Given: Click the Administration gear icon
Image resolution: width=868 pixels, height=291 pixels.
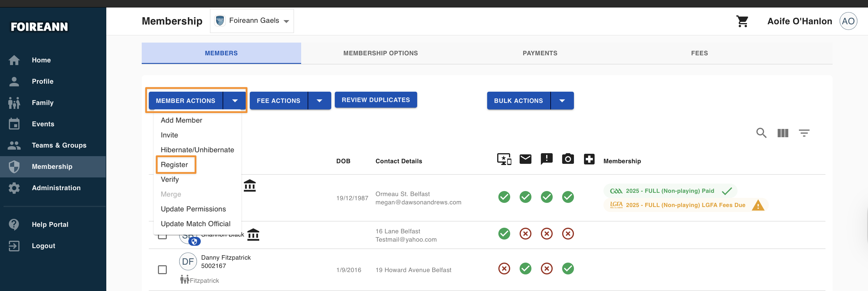Looking at the screenshot, I should tap(14, 188).
